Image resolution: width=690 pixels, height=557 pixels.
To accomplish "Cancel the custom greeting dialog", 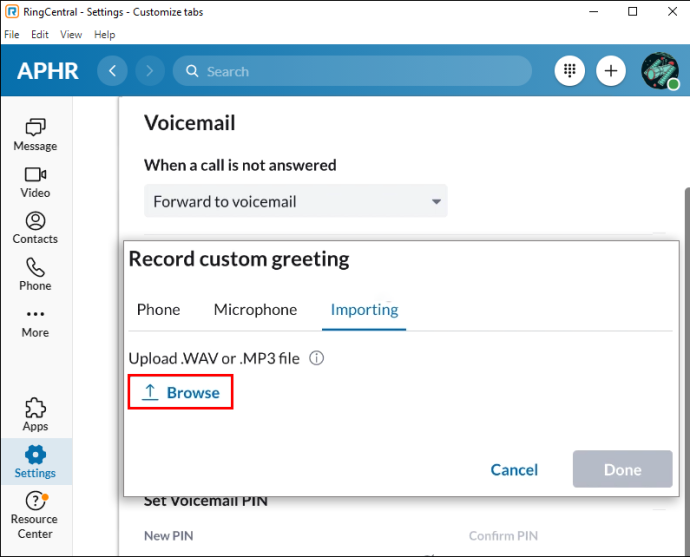I will 514,469.
